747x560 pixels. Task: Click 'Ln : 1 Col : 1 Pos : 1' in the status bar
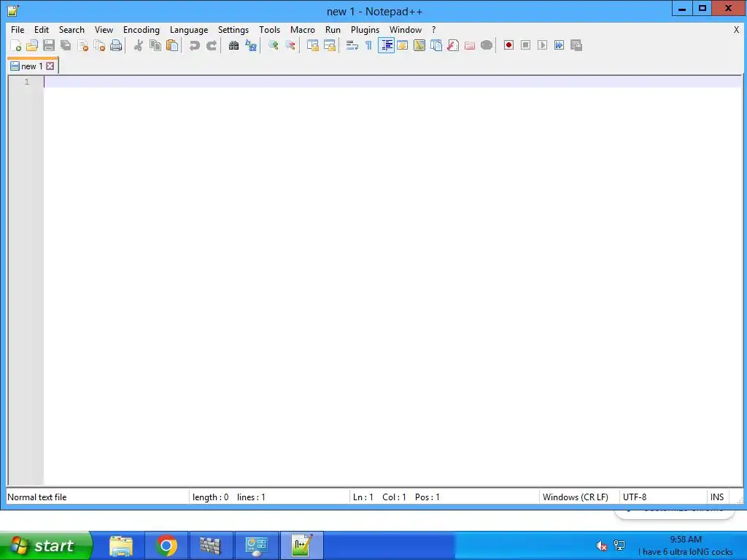click(396, 497)
